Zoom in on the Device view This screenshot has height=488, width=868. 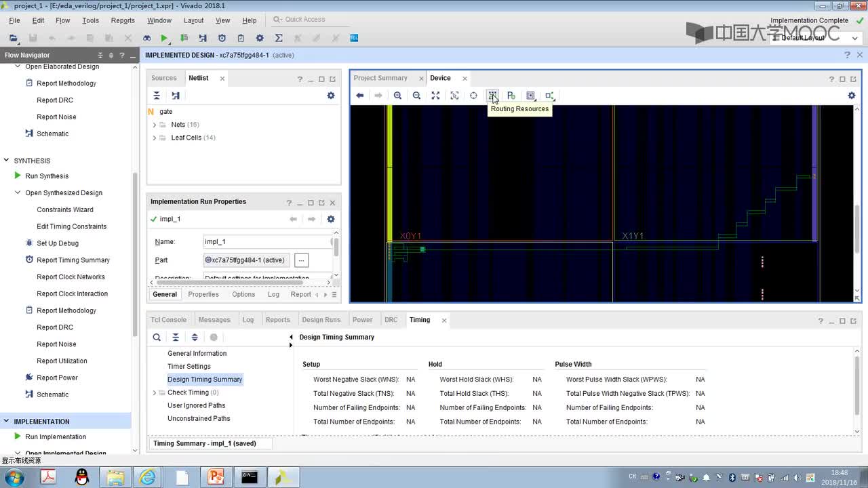[397, 96]
